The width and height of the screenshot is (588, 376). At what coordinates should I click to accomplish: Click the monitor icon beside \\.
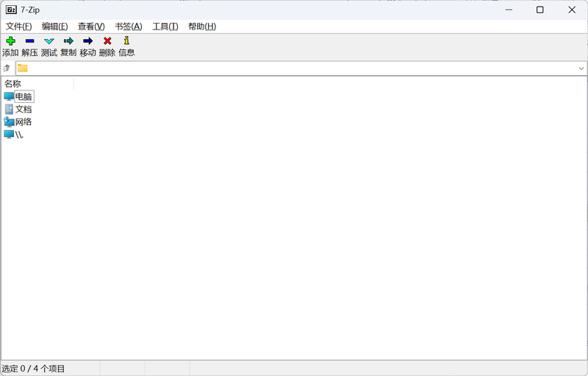coord(9,135)
